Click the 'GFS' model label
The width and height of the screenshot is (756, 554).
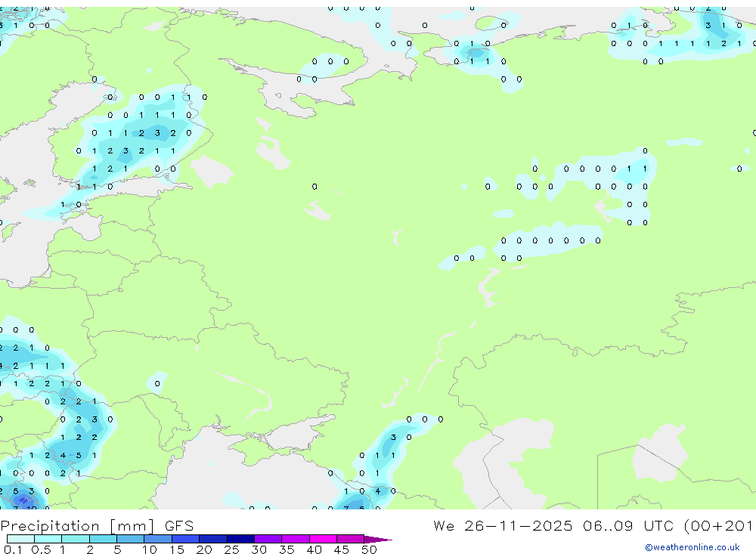179,526
